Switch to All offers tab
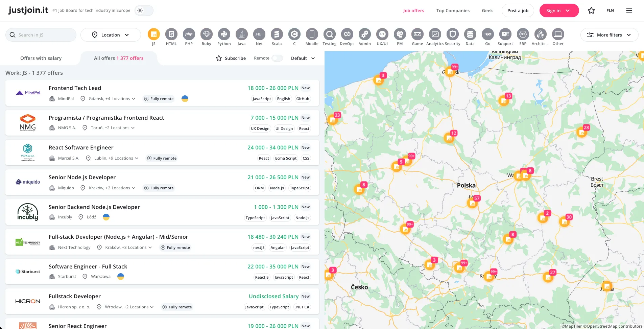This screenshot has height=329, width=644. point(119,58)
